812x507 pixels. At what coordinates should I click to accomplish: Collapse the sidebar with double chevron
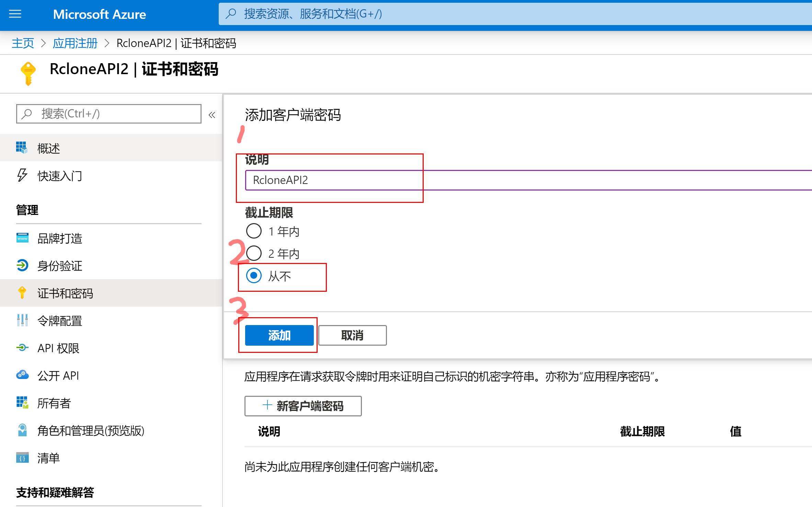tap(212, 115)
